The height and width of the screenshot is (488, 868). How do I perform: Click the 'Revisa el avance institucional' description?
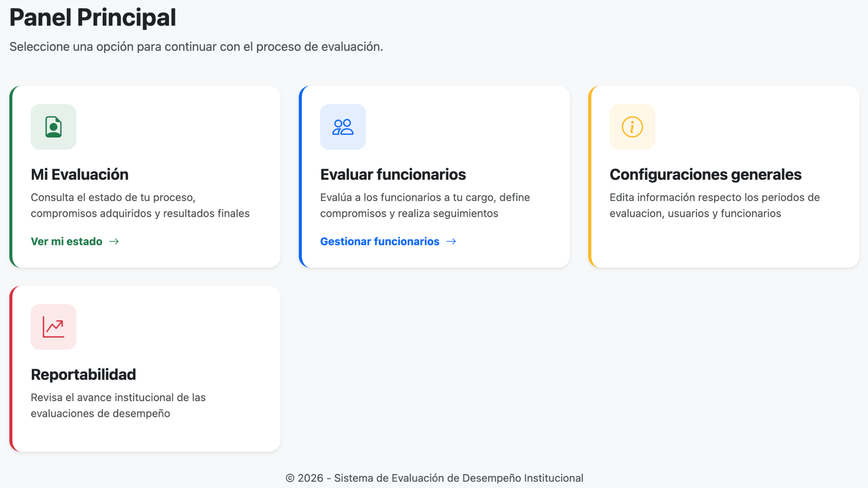pos(118,406)
